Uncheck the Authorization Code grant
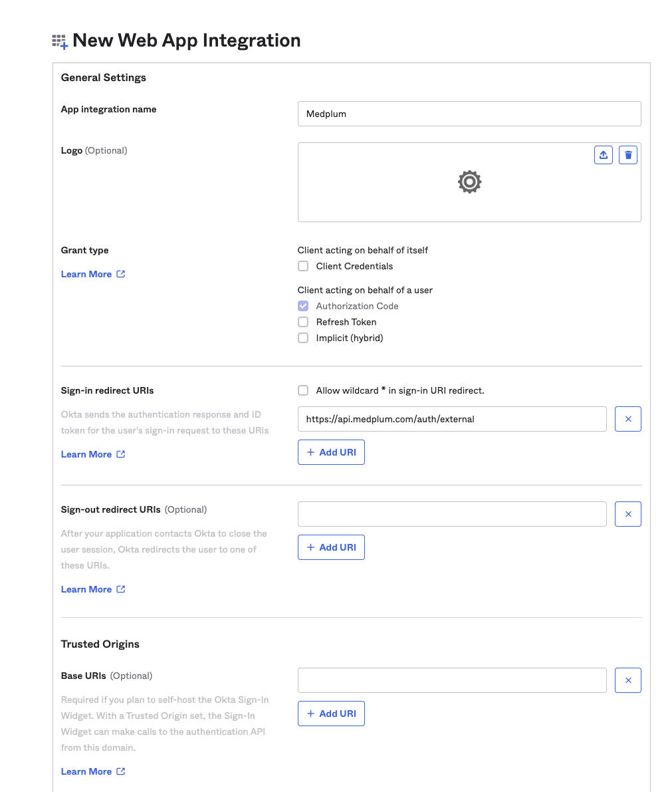This screenshot has width=672, height=792. 303,306
